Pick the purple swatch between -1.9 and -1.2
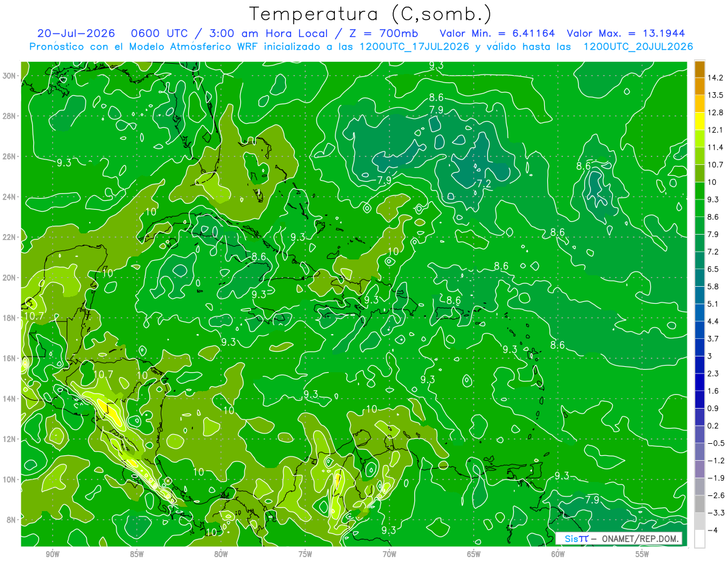 (x=699, y=469)
